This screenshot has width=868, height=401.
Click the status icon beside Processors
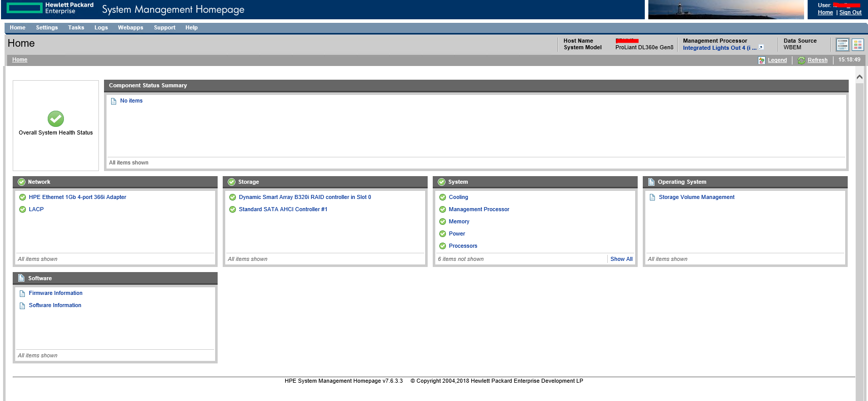[442, 246]
